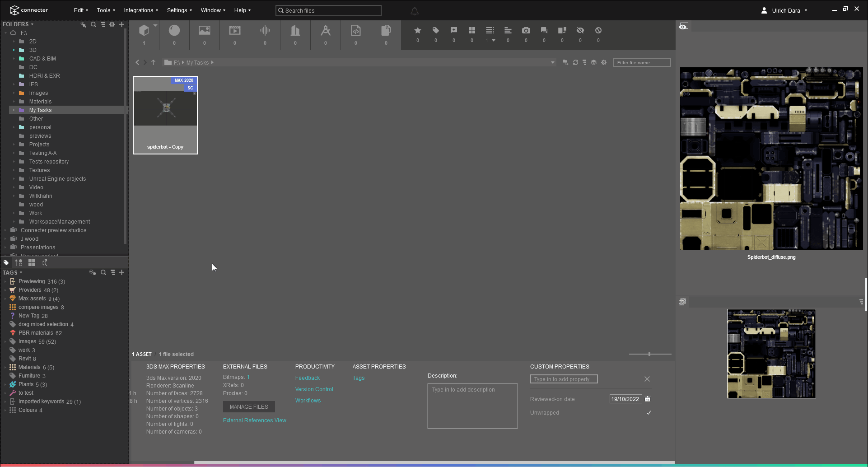Image resolution: width=868 pixels, height=467 pixels.
Task: Open the Tools menu
Action: click(x=106, y=10)
